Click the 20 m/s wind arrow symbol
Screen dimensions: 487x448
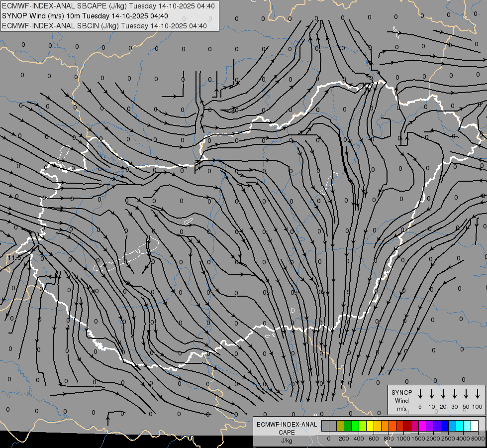point(443,394)
